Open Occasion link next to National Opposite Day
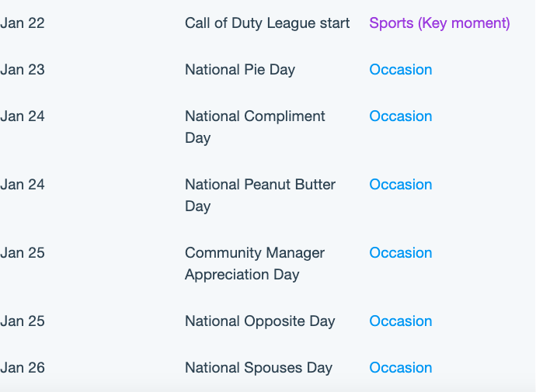Screen dimensions: 536x392 401,321
